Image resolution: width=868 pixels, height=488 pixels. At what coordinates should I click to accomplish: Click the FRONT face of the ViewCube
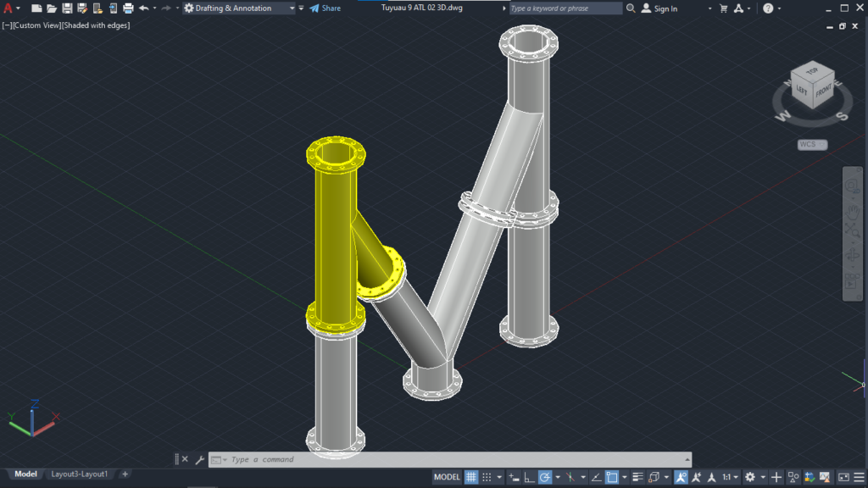[x=824, y=90]
